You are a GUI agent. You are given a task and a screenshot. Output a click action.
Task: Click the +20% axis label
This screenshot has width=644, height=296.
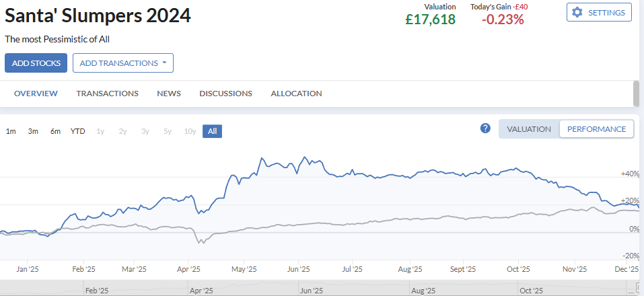[x=630, y=200]
